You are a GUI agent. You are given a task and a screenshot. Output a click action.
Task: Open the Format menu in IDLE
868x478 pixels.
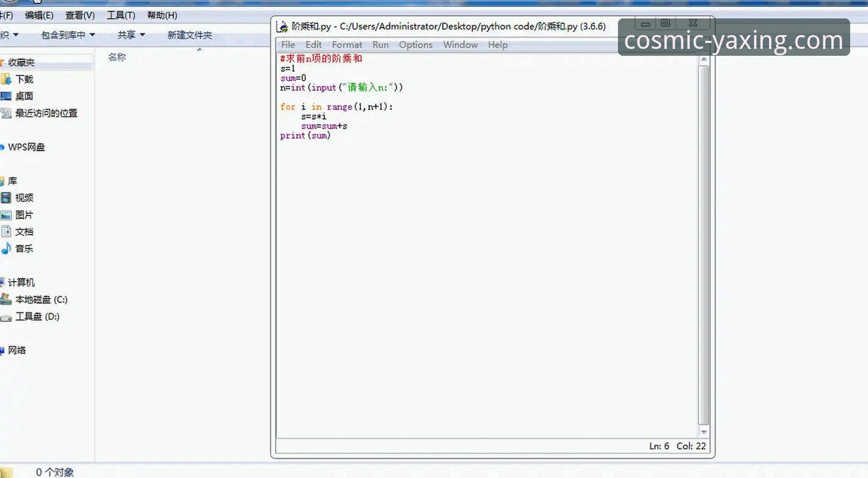[x=347, y=45]
